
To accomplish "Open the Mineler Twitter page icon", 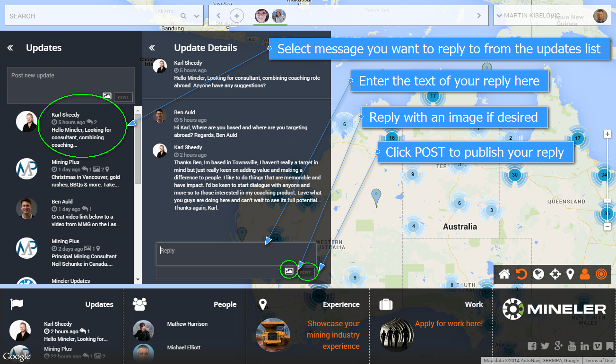I will click(545, 346).
